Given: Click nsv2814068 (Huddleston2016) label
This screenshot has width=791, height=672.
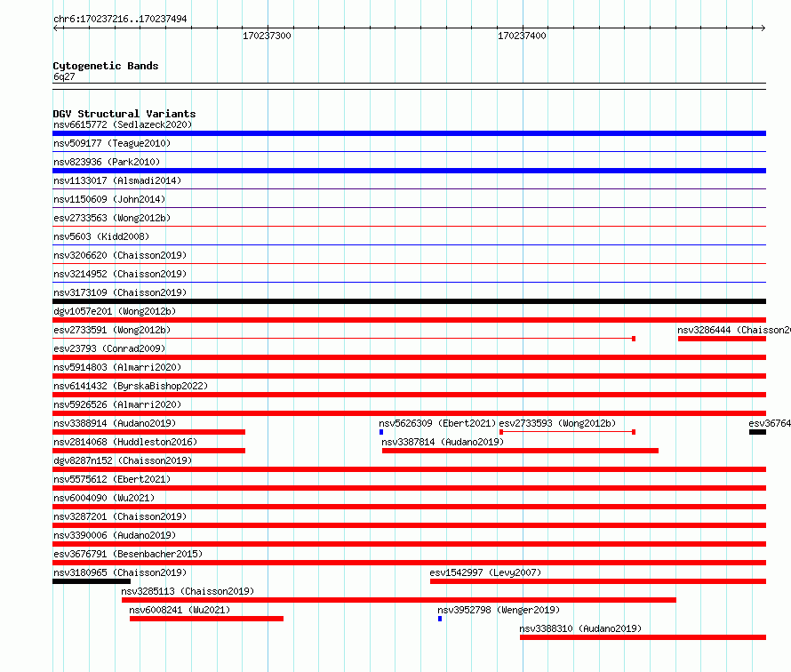Looking at the screenshot, I should 125,442.
